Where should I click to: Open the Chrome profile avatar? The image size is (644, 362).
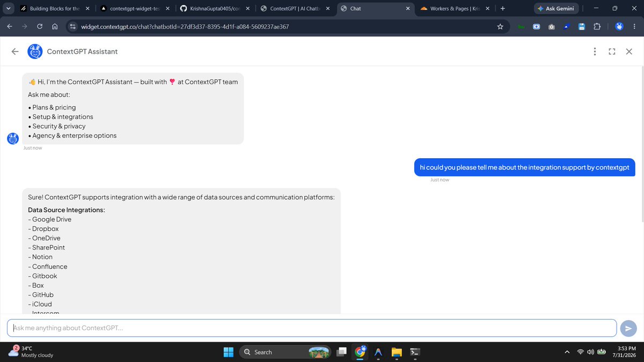619,26
